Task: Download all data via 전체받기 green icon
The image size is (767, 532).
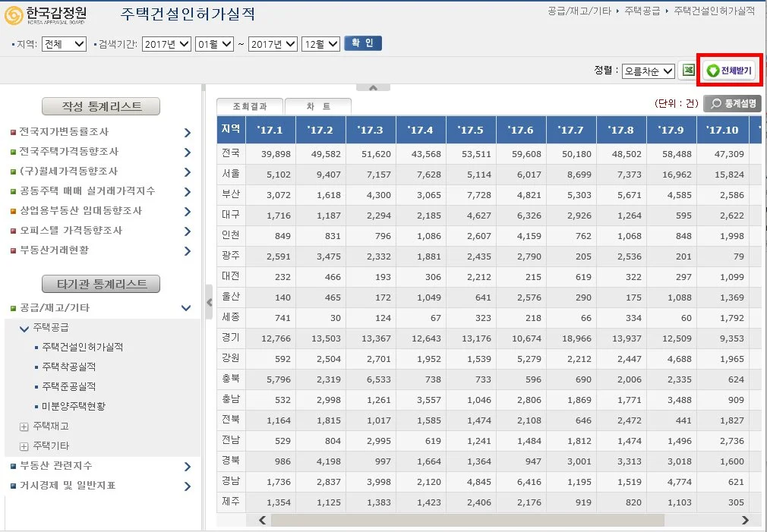Action: coord(728,70)
